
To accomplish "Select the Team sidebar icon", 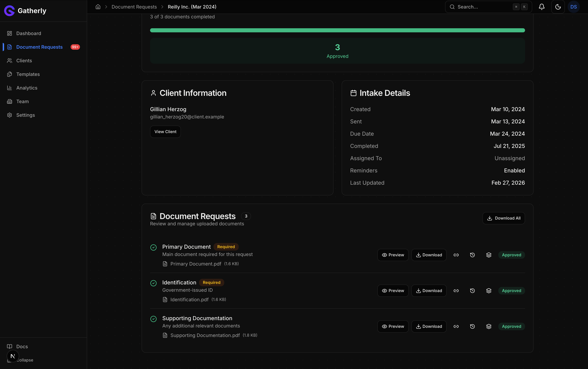I will coord(10,101).
